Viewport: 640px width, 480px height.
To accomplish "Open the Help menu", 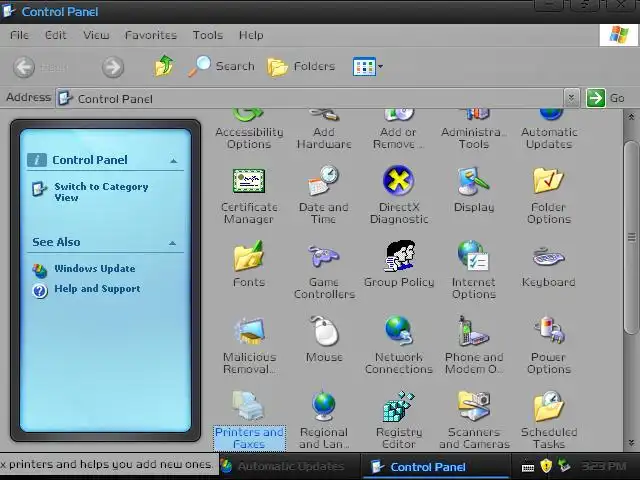I will [x=251, y=35].
